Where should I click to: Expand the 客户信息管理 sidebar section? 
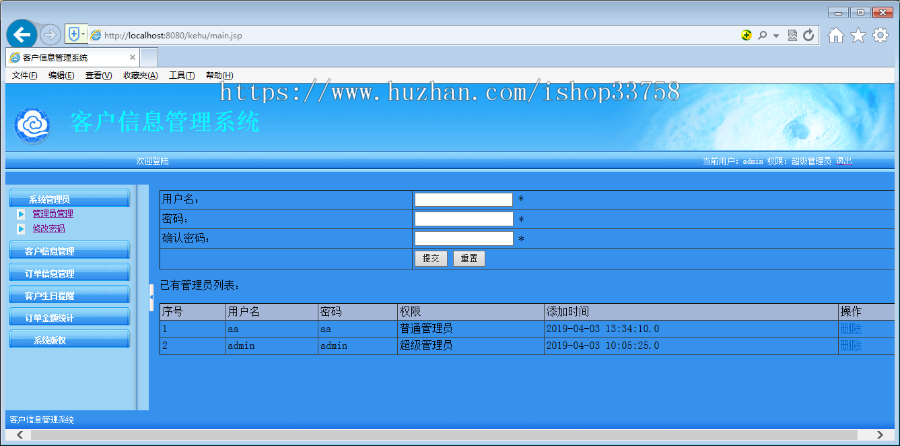69,250
